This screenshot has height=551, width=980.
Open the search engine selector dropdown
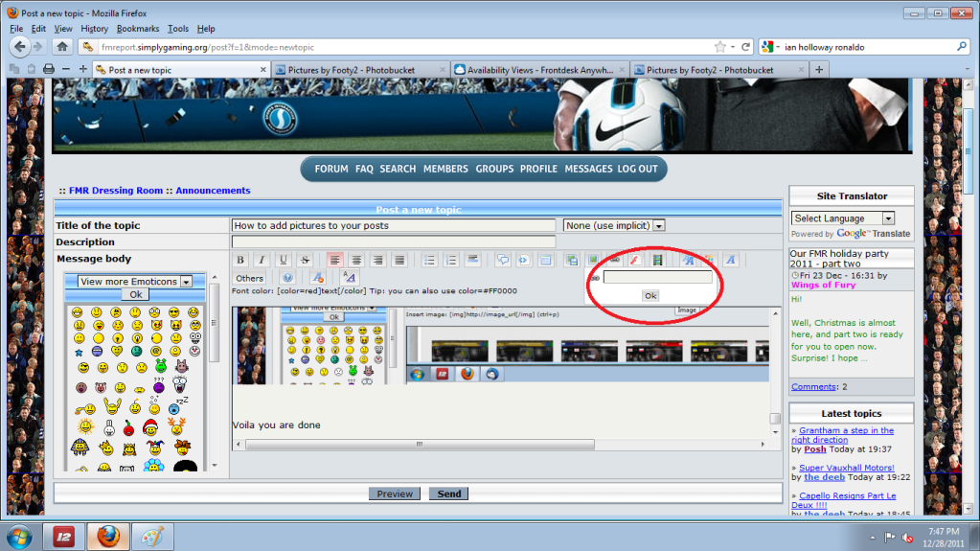[x=770, y=47]
